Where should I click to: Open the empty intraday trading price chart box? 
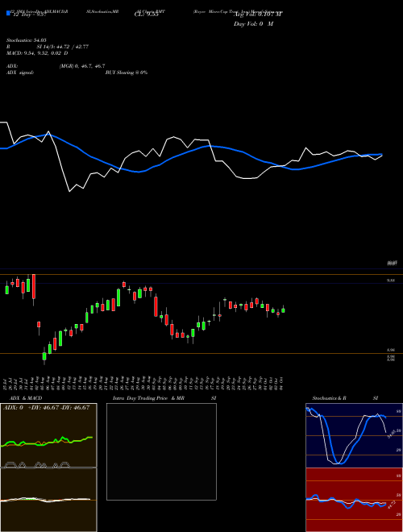click(x=161, y=451)
